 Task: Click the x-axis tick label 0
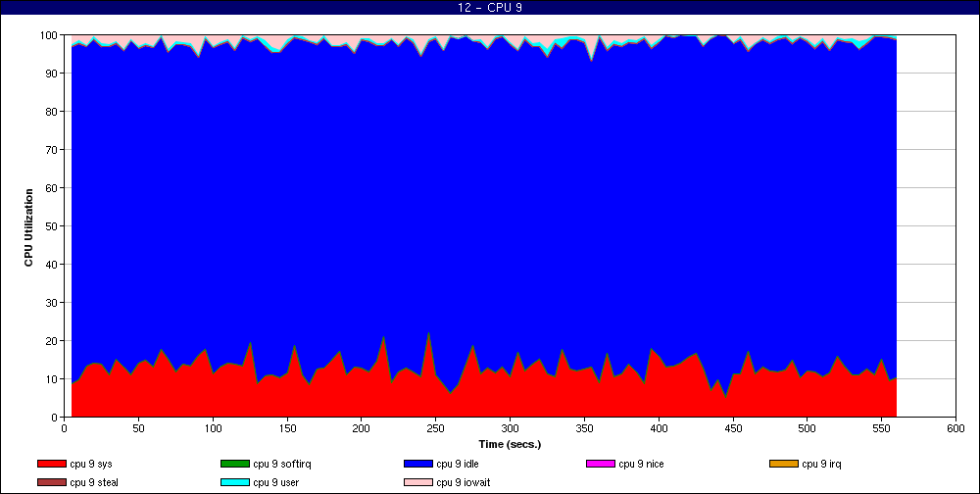(65, 429)
